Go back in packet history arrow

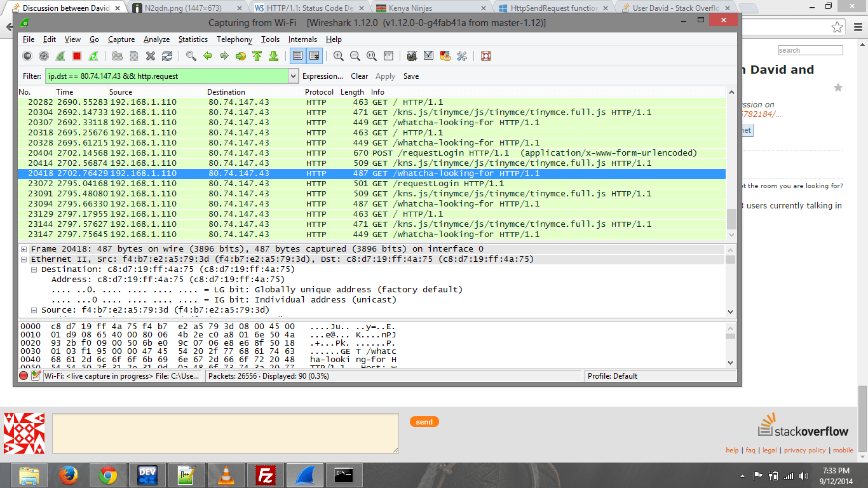(208, 56)
